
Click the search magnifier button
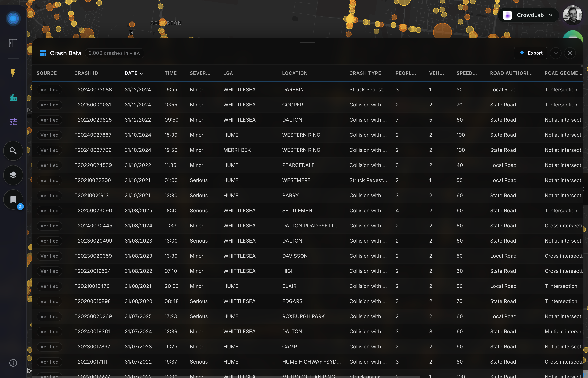point(13,151)
